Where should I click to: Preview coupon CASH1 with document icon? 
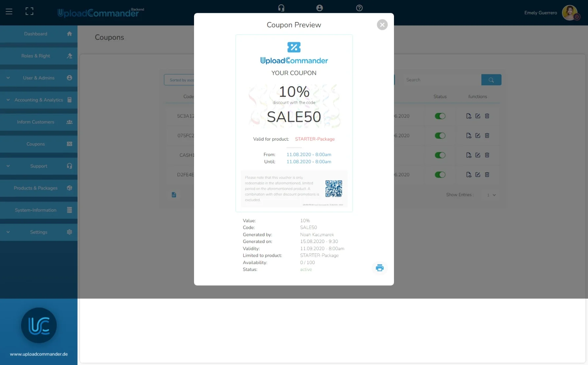(469, 155)
